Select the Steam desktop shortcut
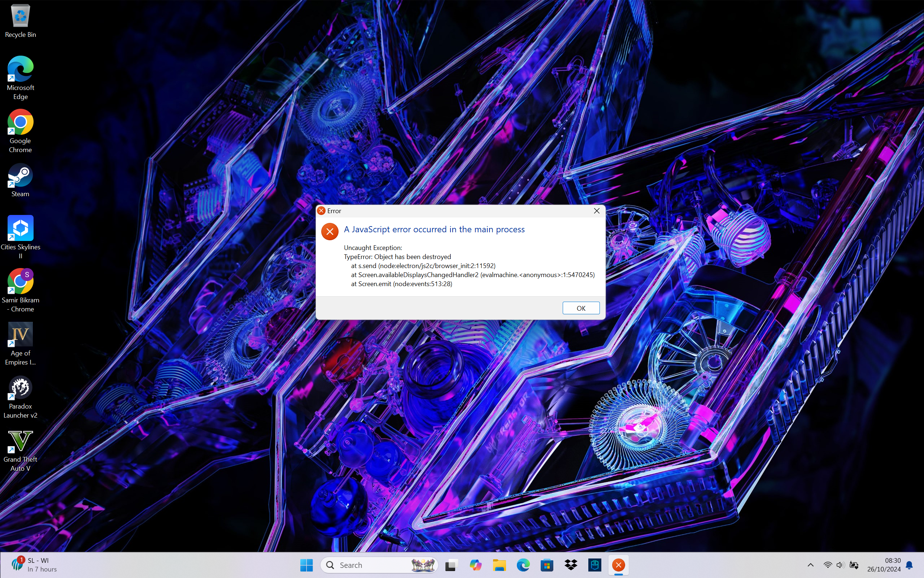The width and height of the screenshot is (924, 578). point(20,180)
